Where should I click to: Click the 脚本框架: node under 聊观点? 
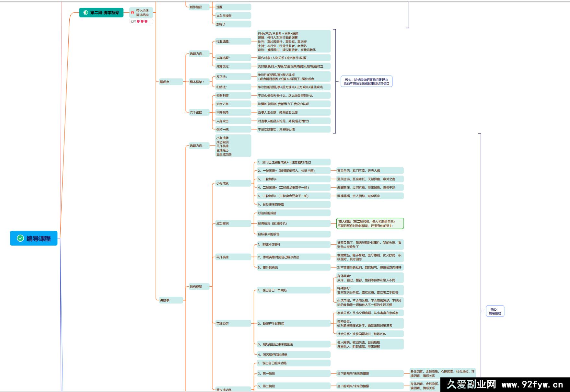coord(197,82)
